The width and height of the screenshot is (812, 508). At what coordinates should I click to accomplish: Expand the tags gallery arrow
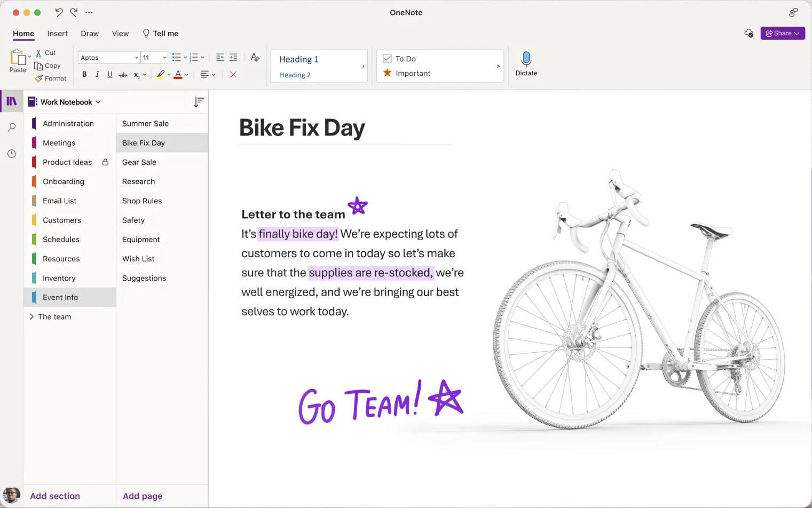click(x=499, y=66)
